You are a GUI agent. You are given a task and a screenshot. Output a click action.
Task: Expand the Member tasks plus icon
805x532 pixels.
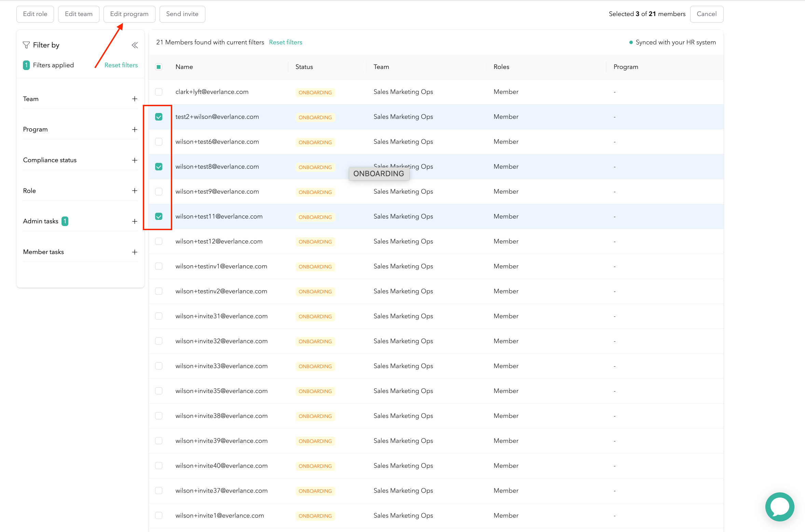(x=135, y=252)
